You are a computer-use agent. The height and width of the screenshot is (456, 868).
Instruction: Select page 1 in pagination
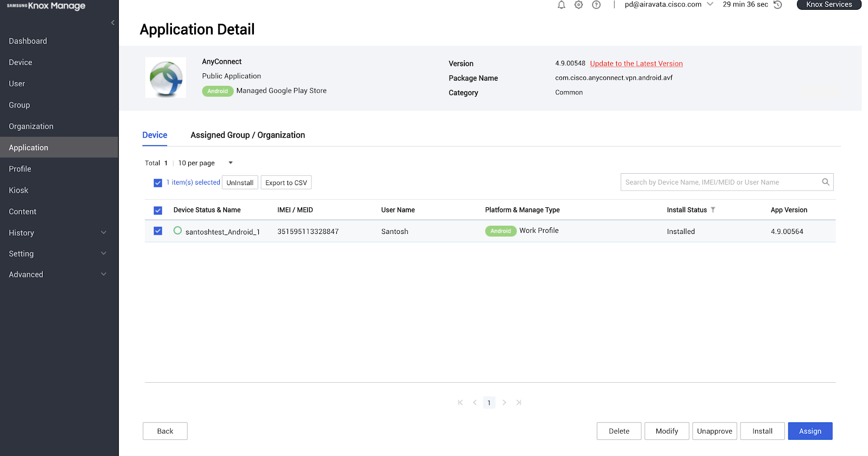coord(489,402)
